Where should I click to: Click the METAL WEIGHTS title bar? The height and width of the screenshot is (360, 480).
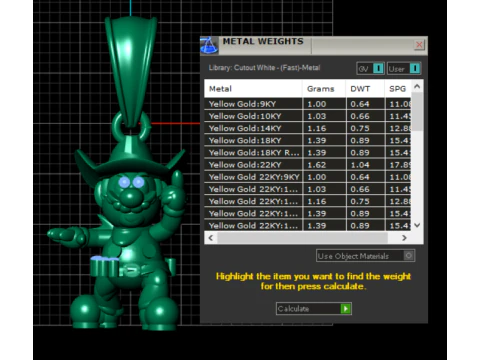[x=314, y=45]
